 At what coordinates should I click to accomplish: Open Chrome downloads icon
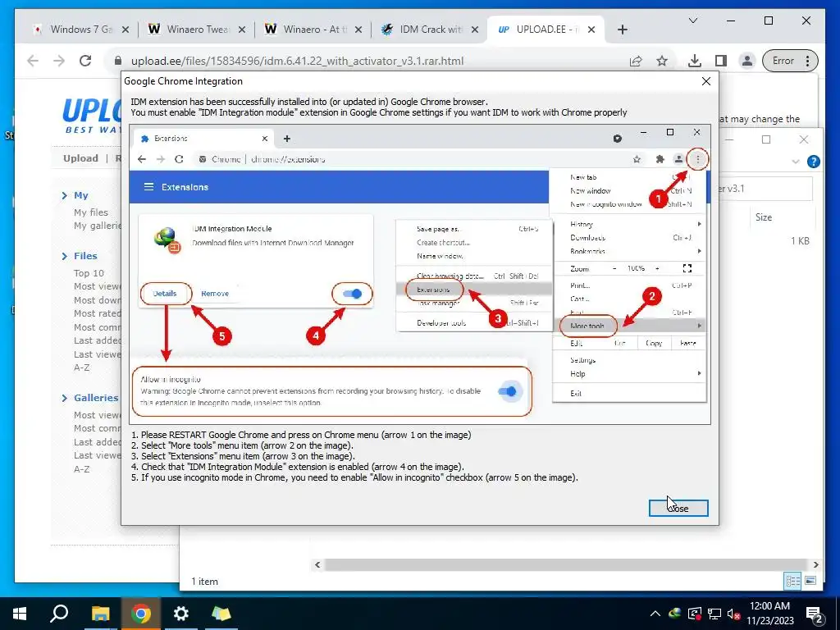[x=694, y=61]
